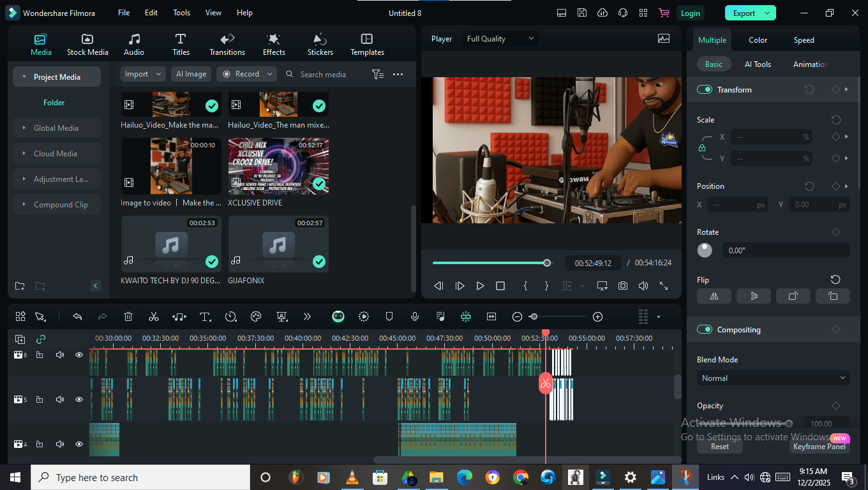This screenshot has height=490, width=868.
Task: Open player fullscreen with the expand arrows icon
Action: (x=664, y=286)
